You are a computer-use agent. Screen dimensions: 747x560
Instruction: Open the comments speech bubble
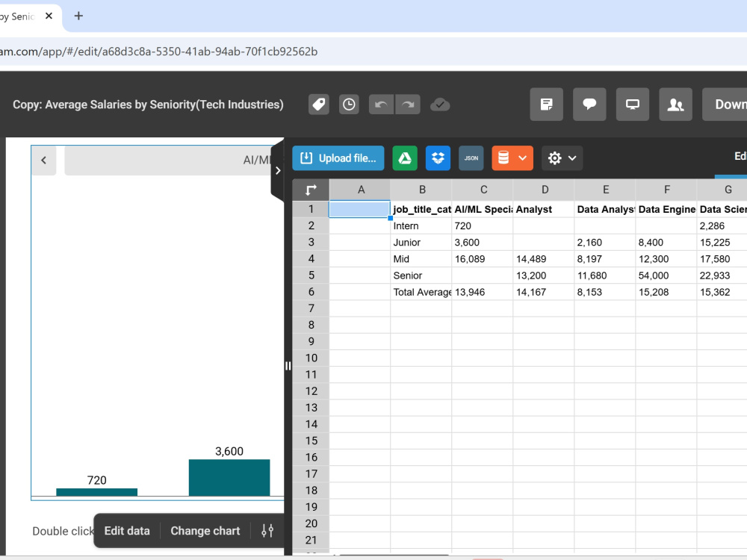tap(589, 105)
